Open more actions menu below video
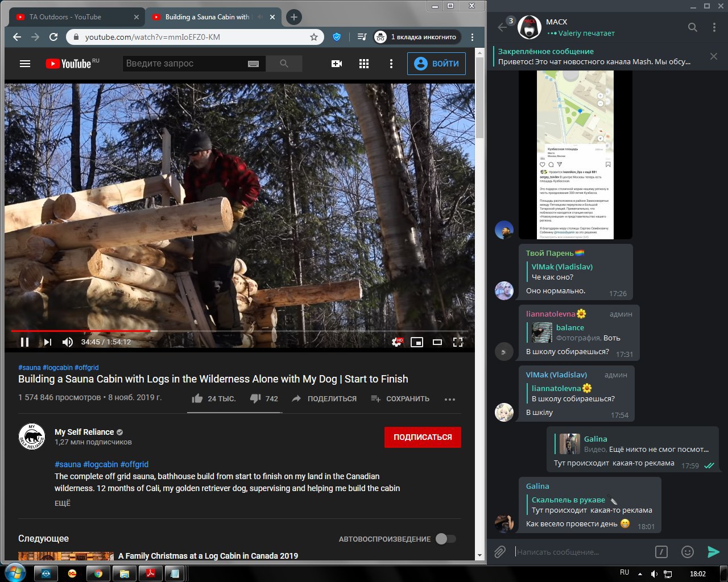Image resolution: width=728 pixels, height=582 pixels. click(x=450, y=399)
